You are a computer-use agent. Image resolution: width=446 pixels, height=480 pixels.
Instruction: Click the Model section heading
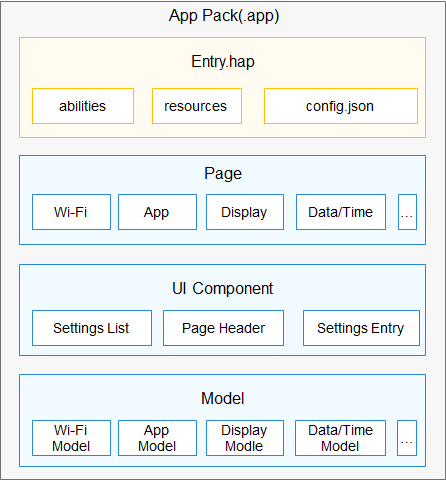[x=223, y=398]
